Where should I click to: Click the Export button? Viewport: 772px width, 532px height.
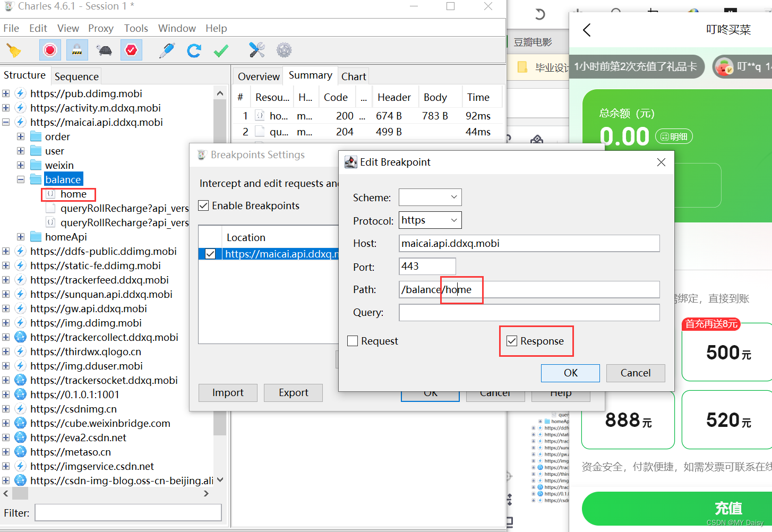(x=293, y=392)
